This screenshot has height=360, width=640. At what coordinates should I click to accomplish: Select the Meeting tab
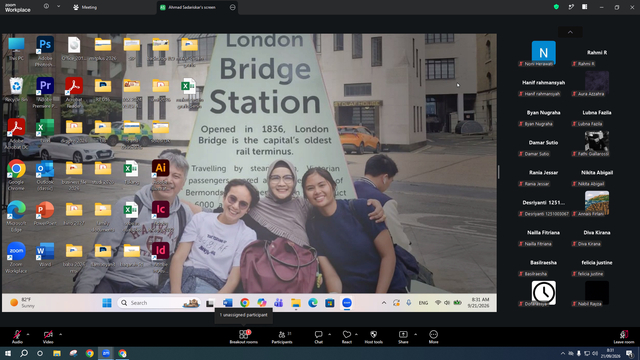[85, 7]
